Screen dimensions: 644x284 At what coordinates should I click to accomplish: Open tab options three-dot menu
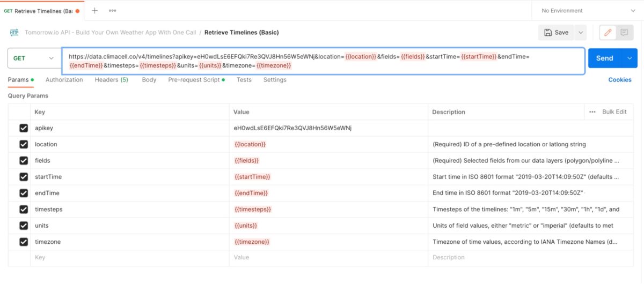point(112,11)
